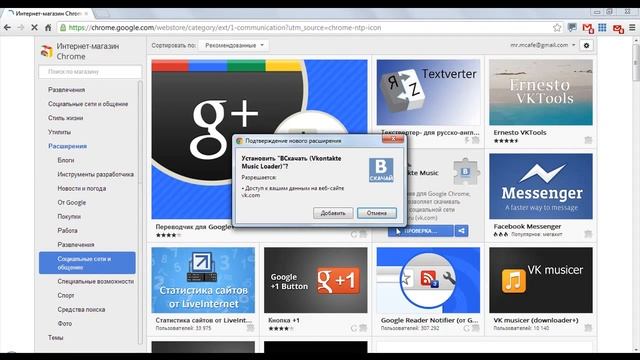The height and width of the screenshot is (360, 640).
Task: Open Средства поиска subcategory
Action: coord(81,310)
